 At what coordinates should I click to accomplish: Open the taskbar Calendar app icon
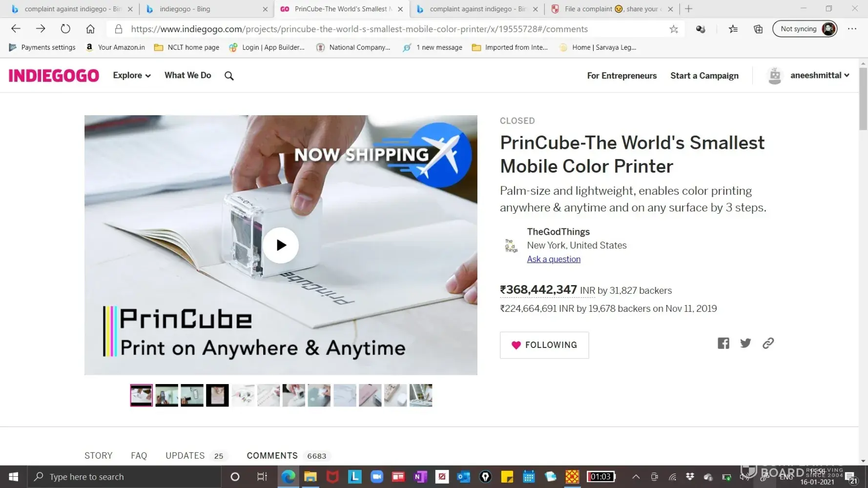529,477
